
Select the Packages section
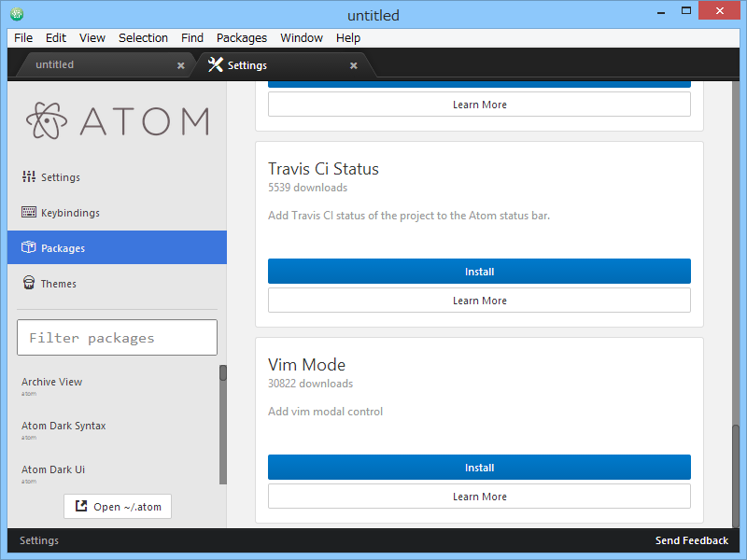coord(118,247)
